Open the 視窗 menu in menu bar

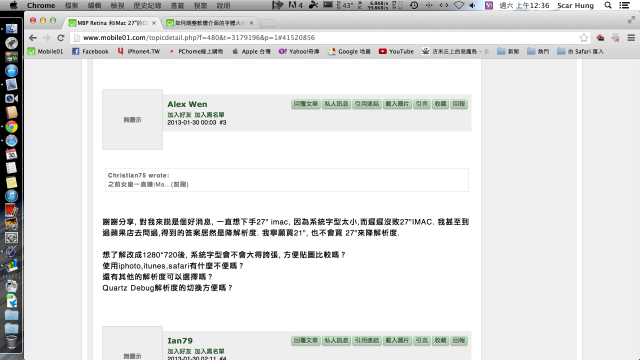click(200, 5)
